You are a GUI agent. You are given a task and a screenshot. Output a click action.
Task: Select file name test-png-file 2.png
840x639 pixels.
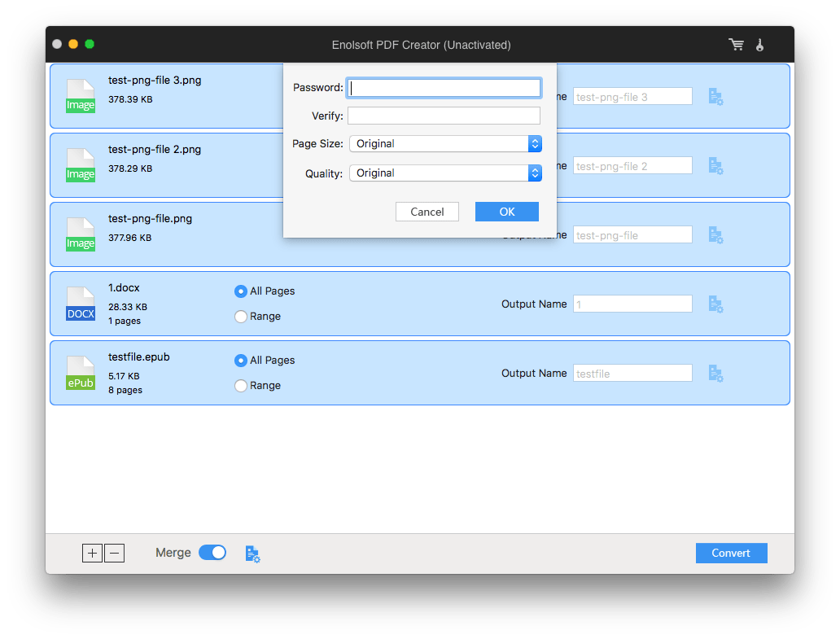(x=155, y=150)
